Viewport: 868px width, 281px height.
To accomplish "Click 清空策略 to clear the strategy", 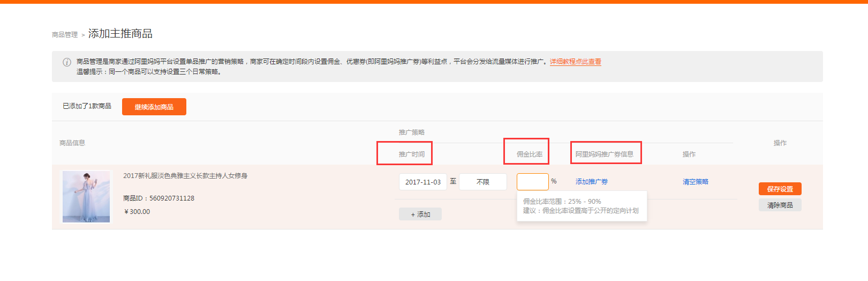I will (x=695, y=182).
